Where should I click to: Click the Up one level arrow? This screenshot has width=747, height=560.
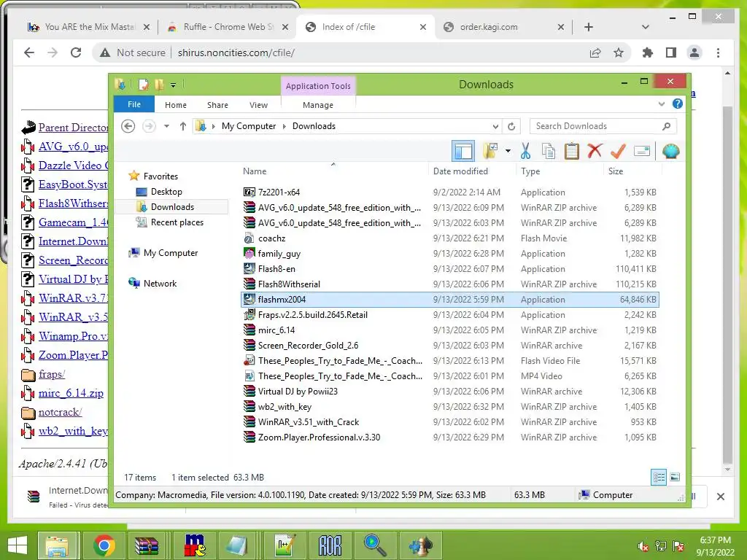coord(183,126)
